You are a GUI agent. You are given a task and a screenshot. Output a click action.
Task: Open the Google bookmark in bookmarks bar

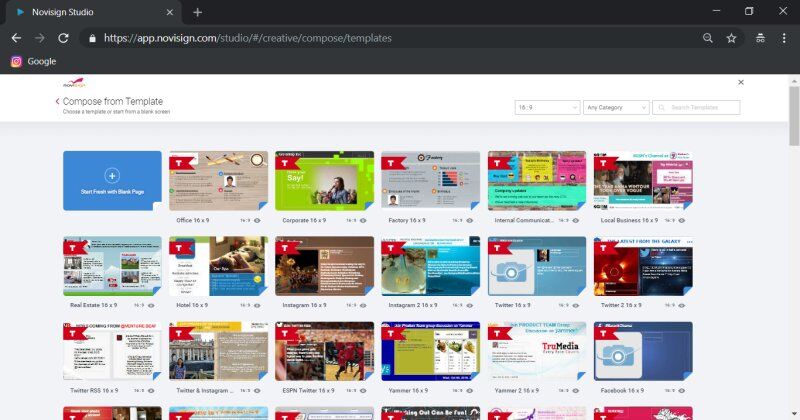click(x=34, y=61)
